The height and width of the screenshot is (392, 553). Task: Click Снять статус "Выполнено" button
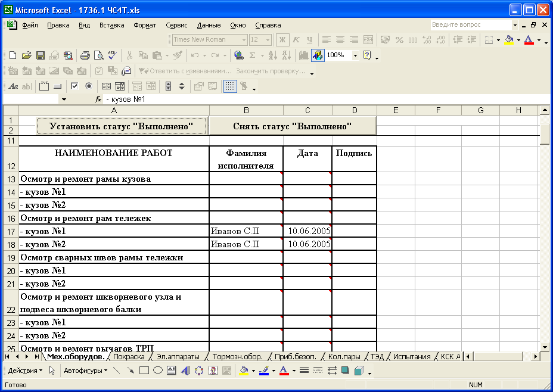pos(293,126)
